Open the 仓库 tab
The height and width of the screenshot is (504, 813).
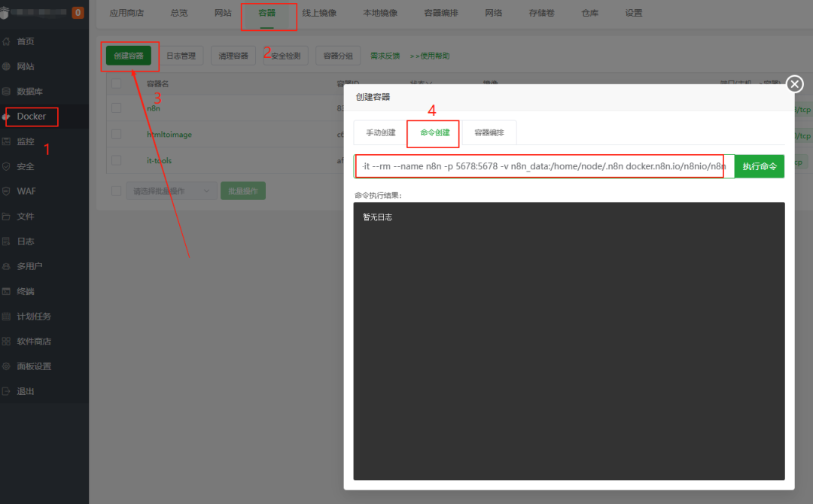(590, 13)
